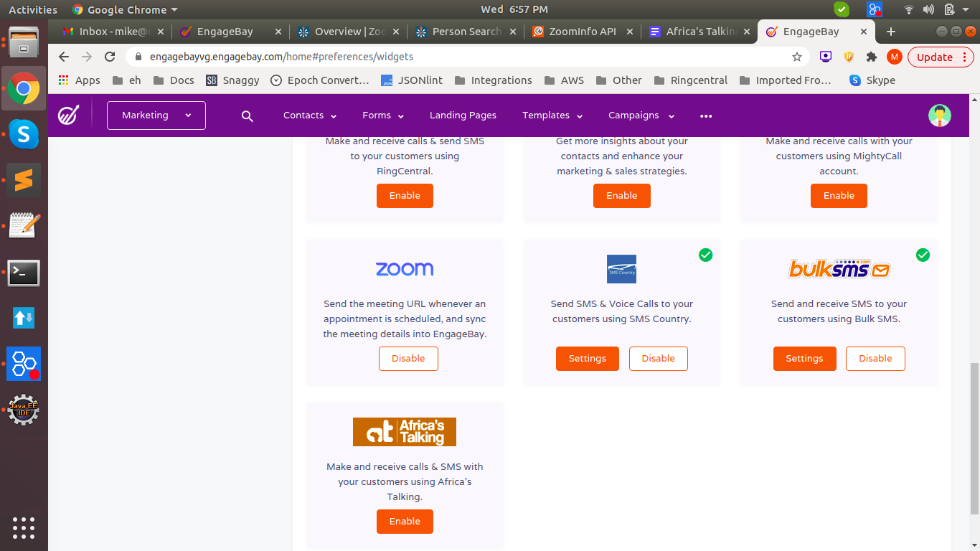
Task: Enable the contact insights integration in middle card
Action: click(621, 196)
